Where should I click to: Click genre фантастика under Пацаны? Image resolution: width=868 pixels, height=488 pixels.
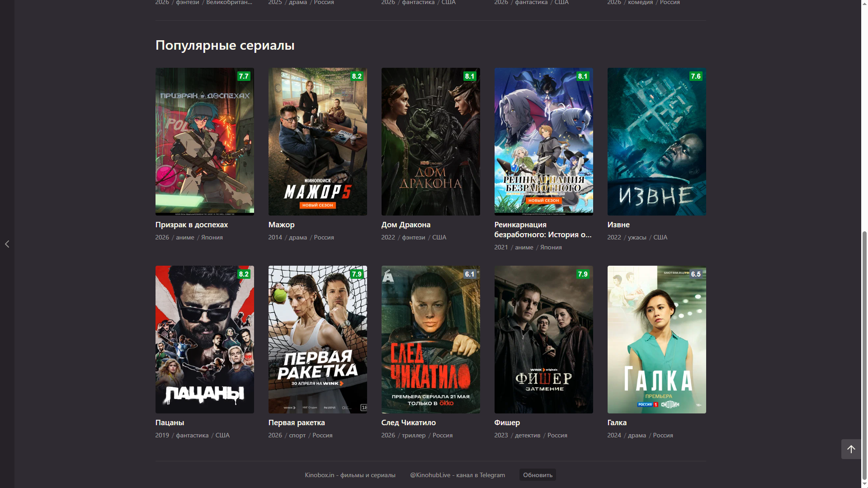click(x=192, y=435)
